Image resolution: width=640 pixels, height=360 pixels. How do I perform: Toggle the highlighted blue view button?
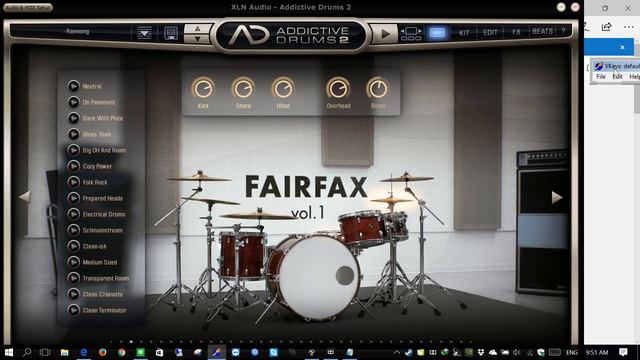pos(437,33)
